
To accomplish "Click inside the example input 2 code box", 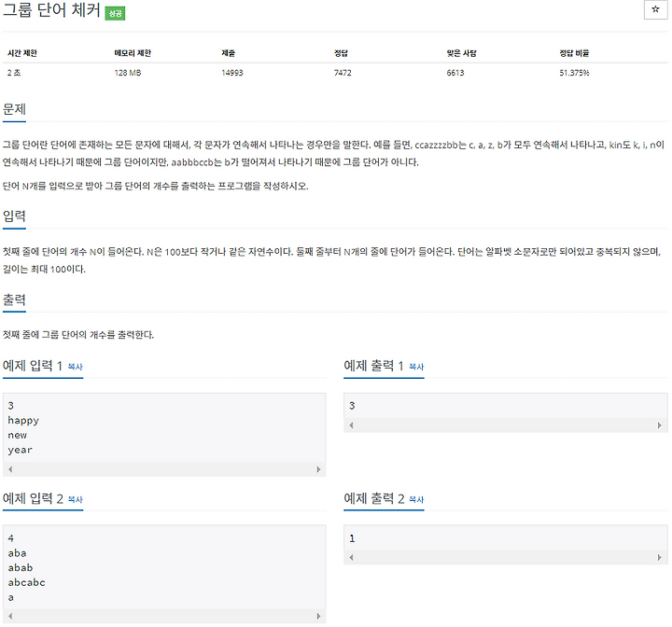I will click(164, 567).
